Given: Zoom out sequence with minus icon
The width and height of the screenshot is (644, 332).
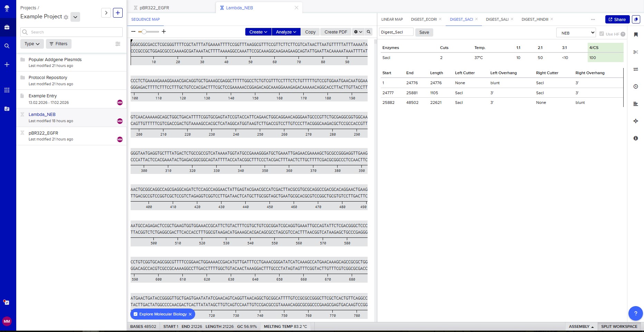Looking at the screenshot, I should coord(133,31).
